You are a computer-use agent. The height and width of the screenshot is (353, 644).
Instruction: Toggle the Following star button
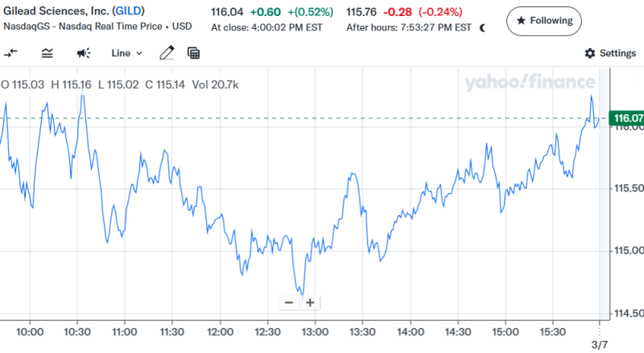(543, 21)
